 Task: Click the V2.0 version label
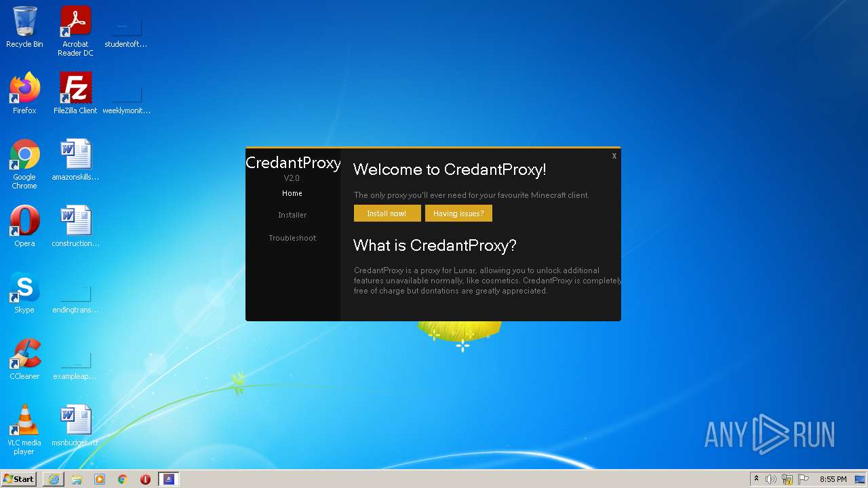tap(292, 178)
